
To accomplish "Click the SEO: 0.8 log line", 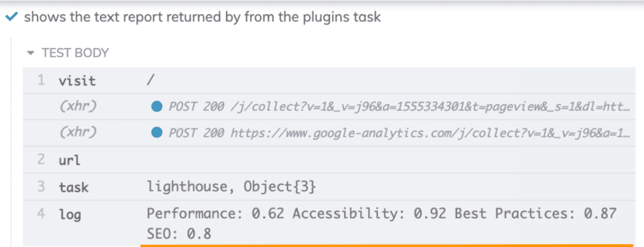I will tap(179, 234).
